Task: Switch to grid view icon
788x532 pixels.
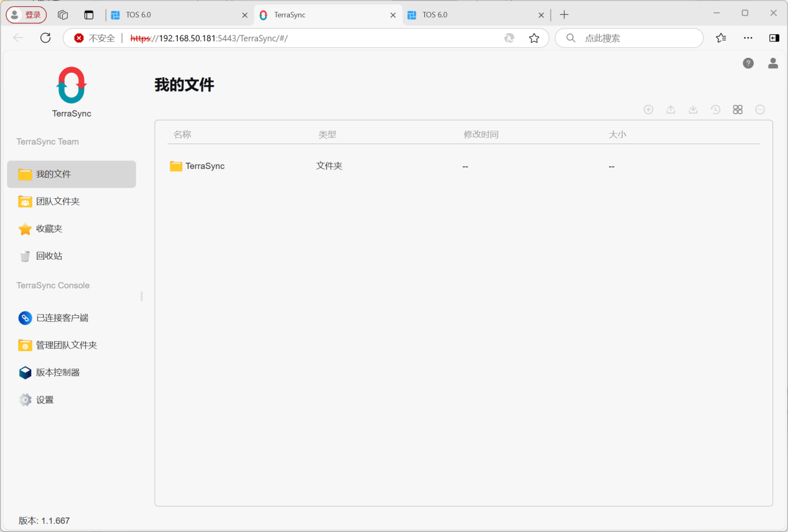Action: coord(738,109)
